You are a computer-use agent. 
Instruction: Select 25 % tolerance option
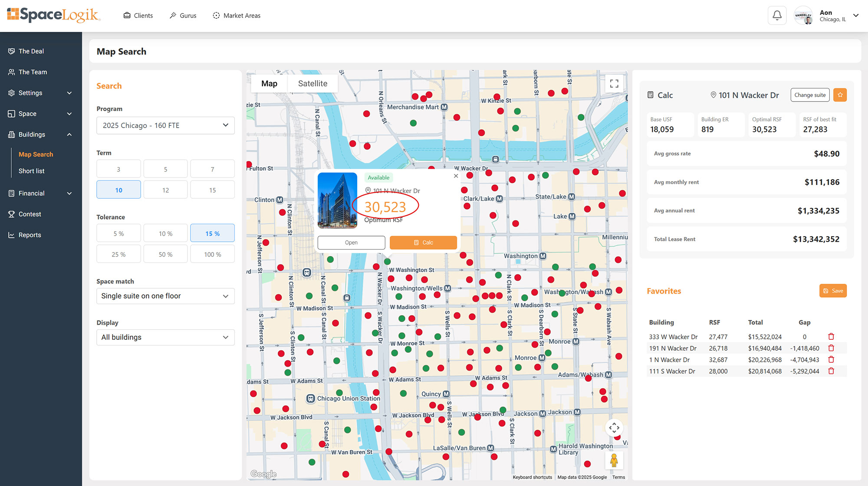[x=118, y=254]
